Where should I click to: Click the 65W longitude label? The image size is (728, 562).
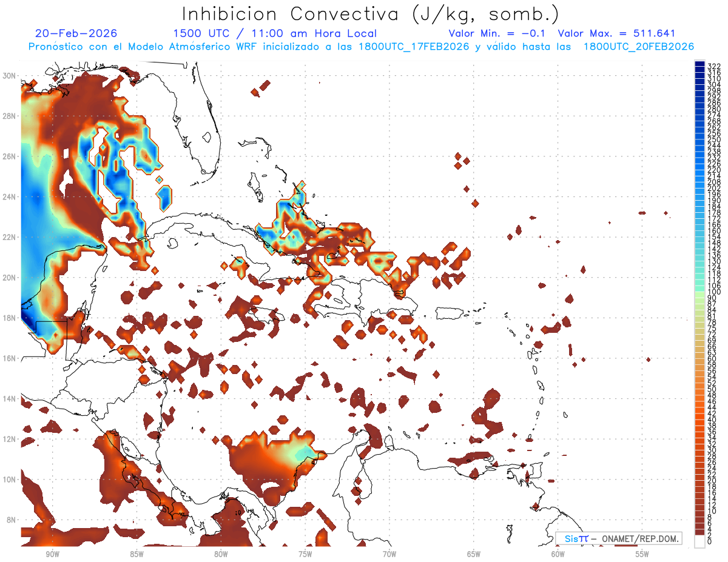click(x=474, y=554)
